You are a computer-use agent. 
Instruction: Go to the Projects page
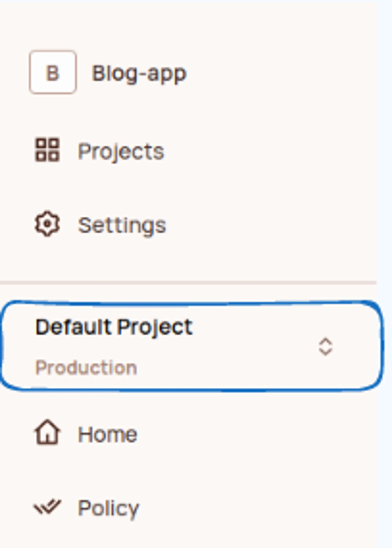(x=121, y=152)
